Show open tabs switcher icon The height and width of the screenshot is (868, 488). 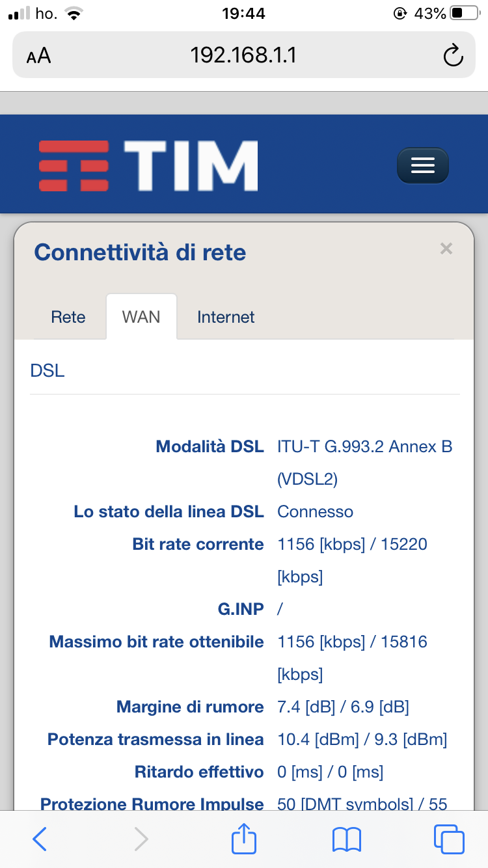point(448,839)
